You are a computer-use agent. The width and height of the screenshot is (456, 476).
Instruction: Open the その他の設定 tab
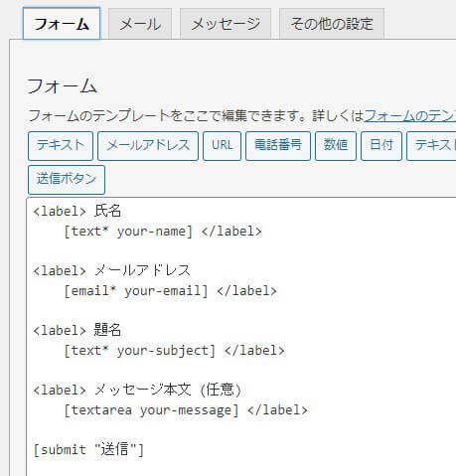point(332,24)
